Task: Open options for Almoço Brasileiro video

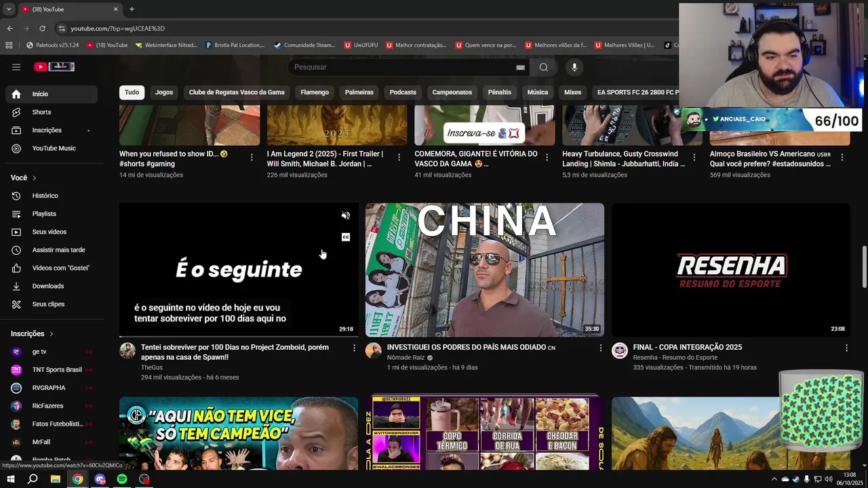Action: (x=842, y=157)
